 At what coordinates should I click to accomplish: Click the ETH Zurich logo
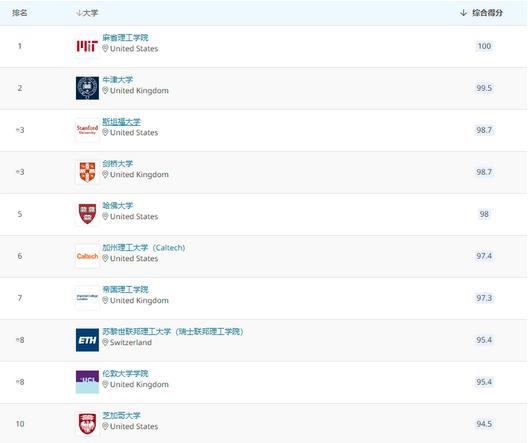[x=87, y=340]
